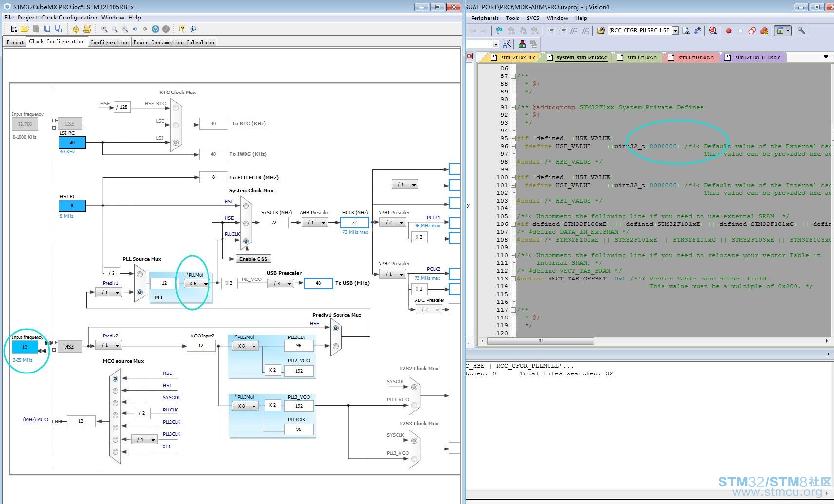834x504 pixels.
Task: Click the Indent Selection icon in µVision
Action: (x=551, y=31)
